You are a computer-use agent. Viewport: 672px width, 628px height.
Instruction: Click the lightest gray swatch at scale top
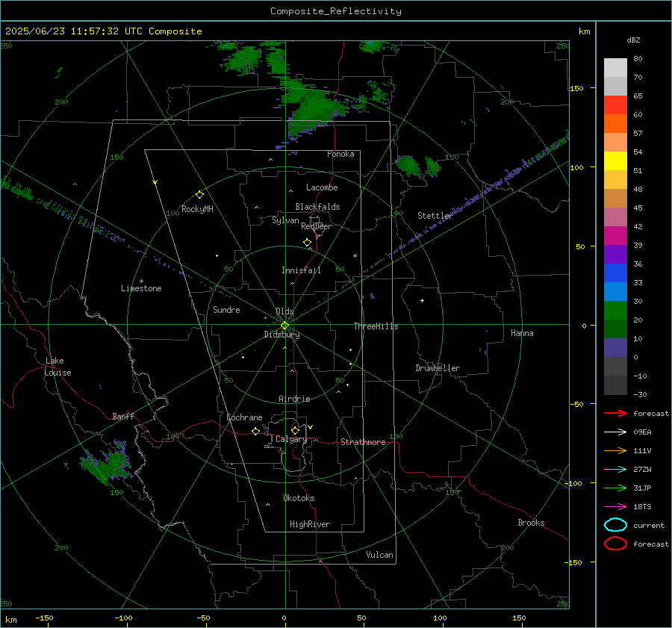point(615,67)
